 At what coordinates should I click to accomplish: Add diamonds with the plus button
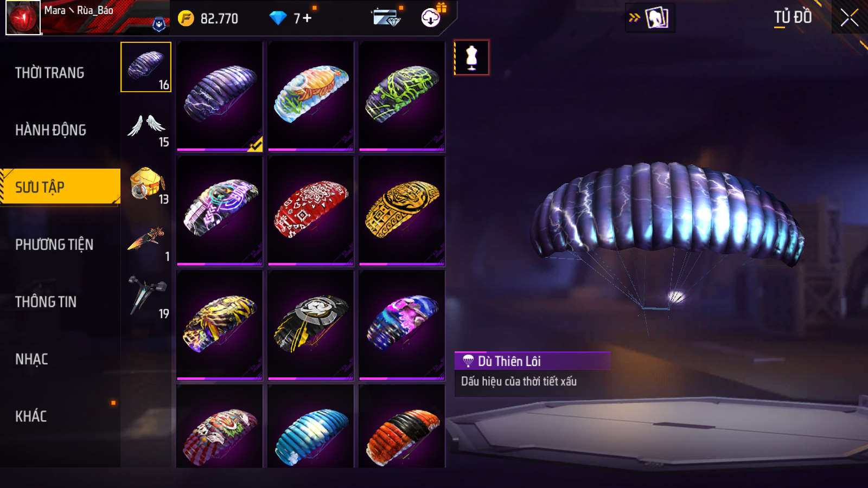coord(307,18)
